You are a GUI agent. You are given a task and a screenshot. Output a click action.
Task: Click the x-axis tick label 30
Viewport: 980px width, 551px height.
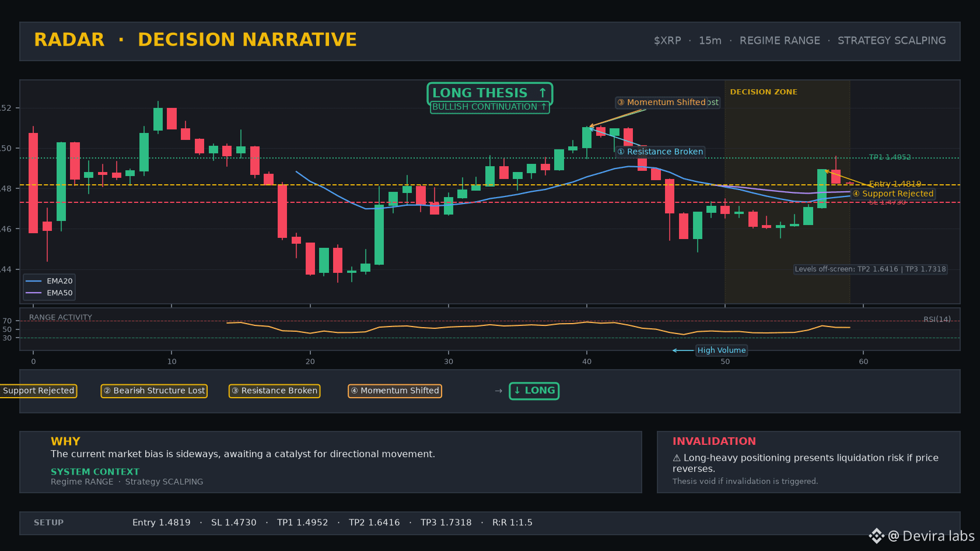[449, 362]
